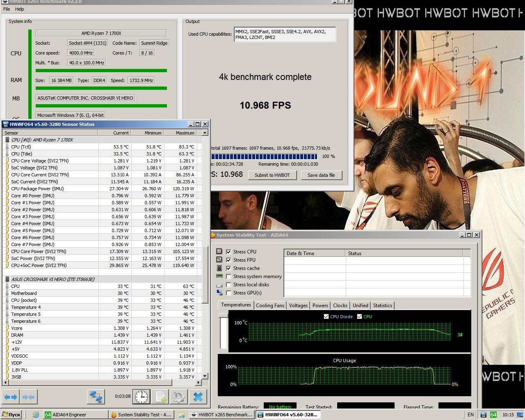
Task: Reset the HWiNFO64 clock timer
Action: 142,397
